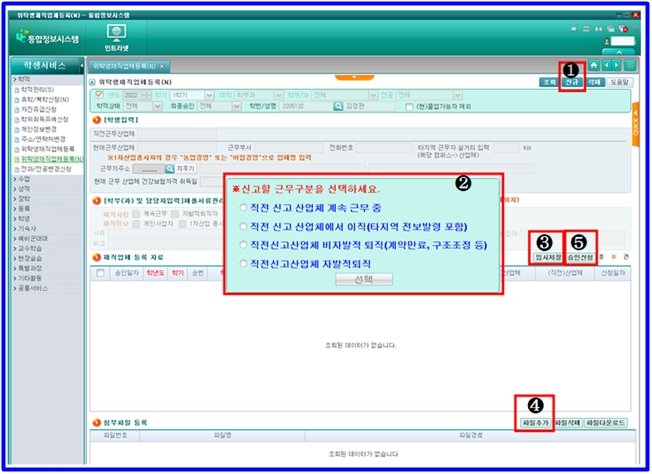
Task: Open the 학부/과 dropdown
Action: coord(373,95)
